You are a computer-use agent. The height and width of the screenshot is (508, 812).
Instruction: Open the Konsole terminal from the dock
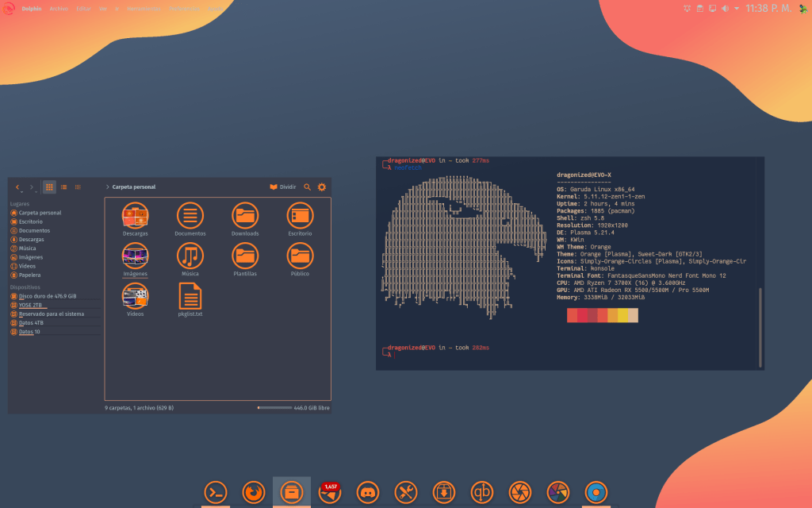(216, 492)
